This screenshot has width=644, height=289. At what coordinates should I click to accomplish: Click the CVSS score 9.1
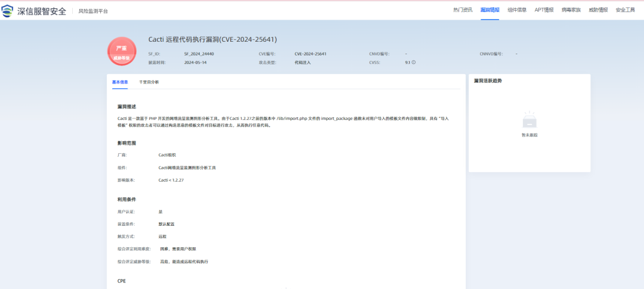tap(407, 63)
